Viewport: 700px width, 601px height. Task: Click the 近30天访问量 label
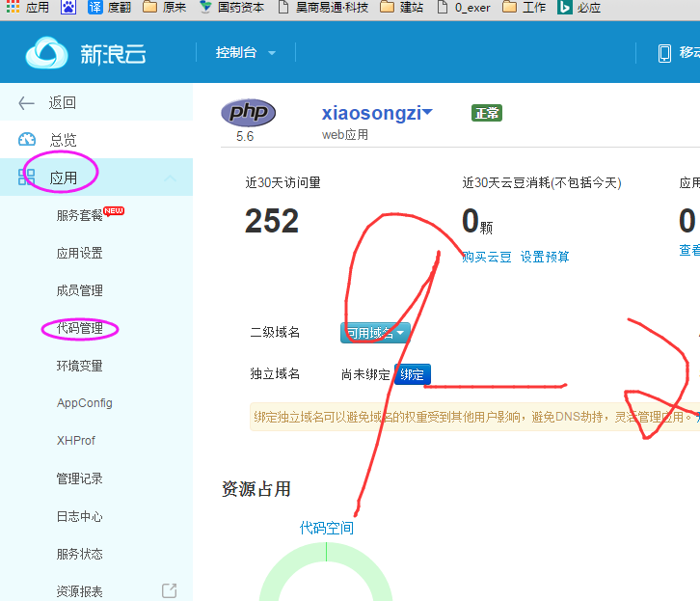pyautogui.click(x=283, y=182)
